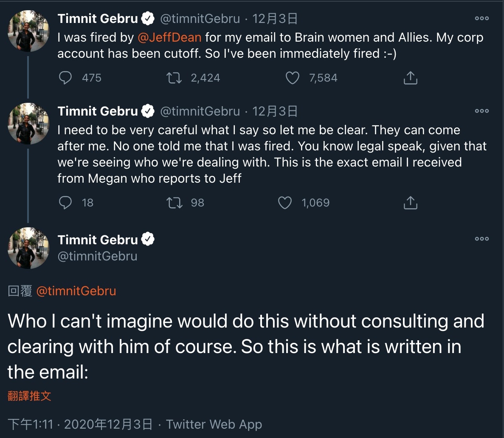Open the @JeffDean mention link
Image resolution: width=504 pixels, height=438 pixels.
(169, 37)
